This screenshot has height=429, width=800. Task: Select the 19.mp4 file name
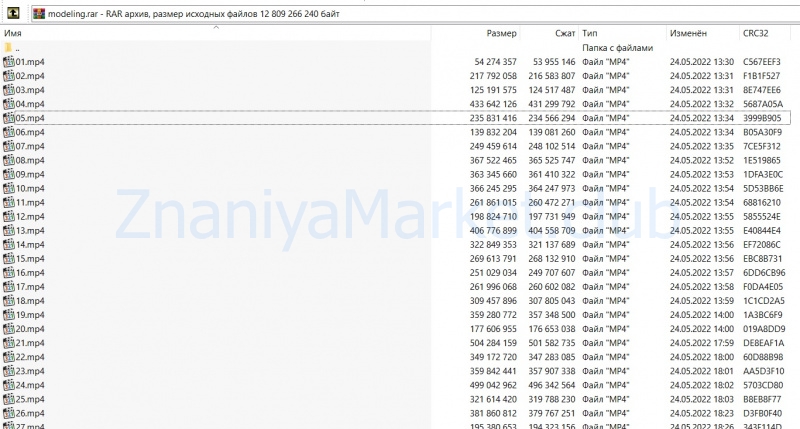30,315
